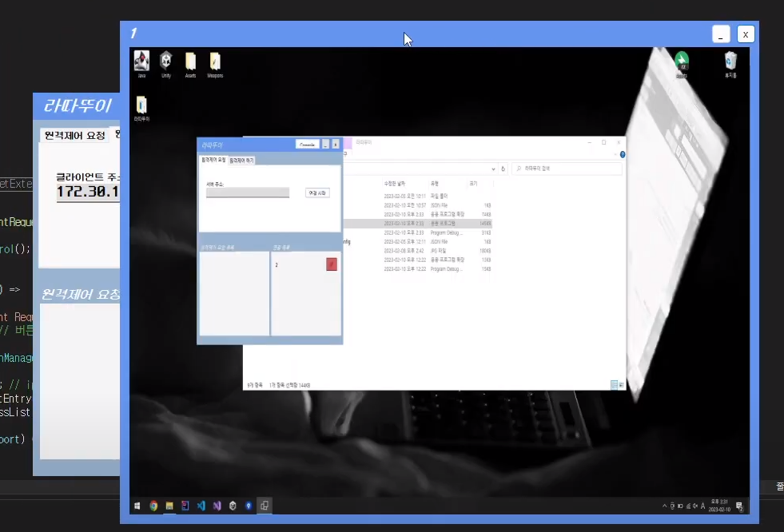Open Visual Studio Code from the taskbar

click(201, 505)
